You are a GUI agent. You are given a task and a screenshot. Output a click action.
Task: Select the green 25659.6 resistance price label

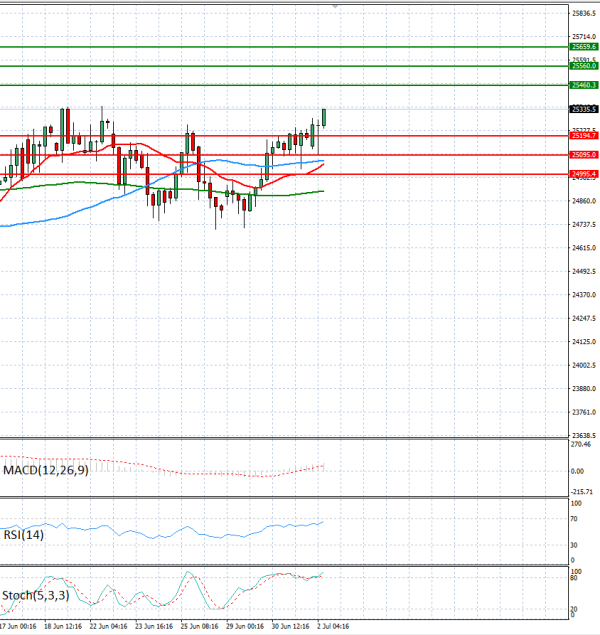coord(584,47)
